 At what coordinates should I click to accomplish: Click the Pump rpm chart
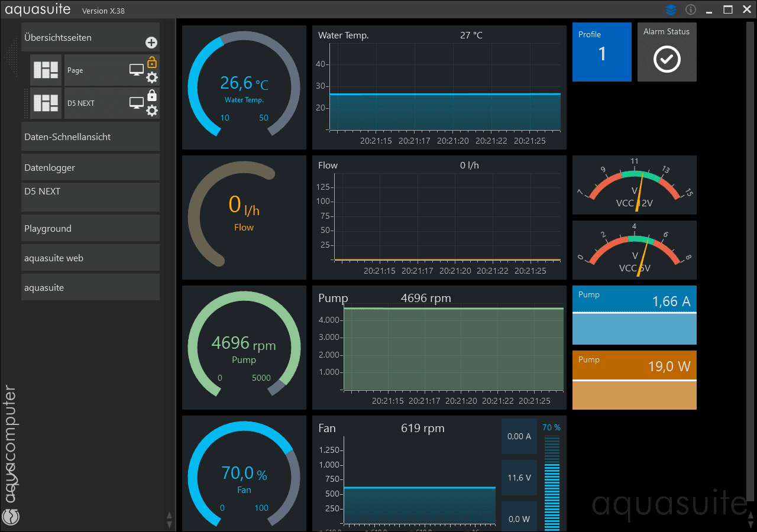pos(439,348)
